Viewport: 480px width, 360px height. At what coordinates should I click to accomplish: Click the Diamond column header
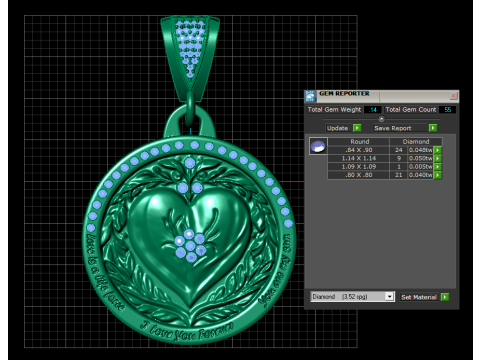[416, 142]
